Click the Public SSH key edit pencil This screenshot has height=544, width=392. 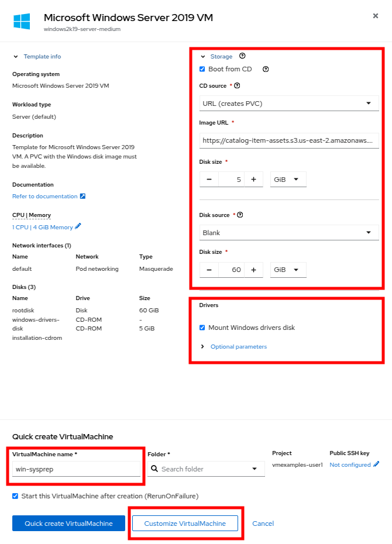pyautogui.click(x=376, y=464)
